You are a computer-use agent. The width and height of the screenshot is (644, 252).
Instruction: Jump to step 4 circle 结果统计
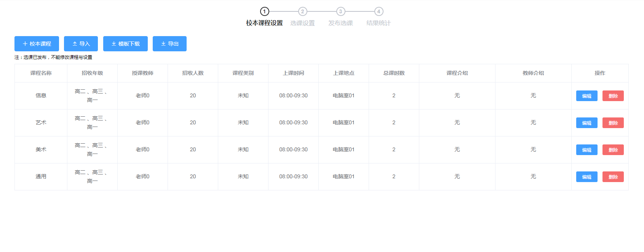379,11
